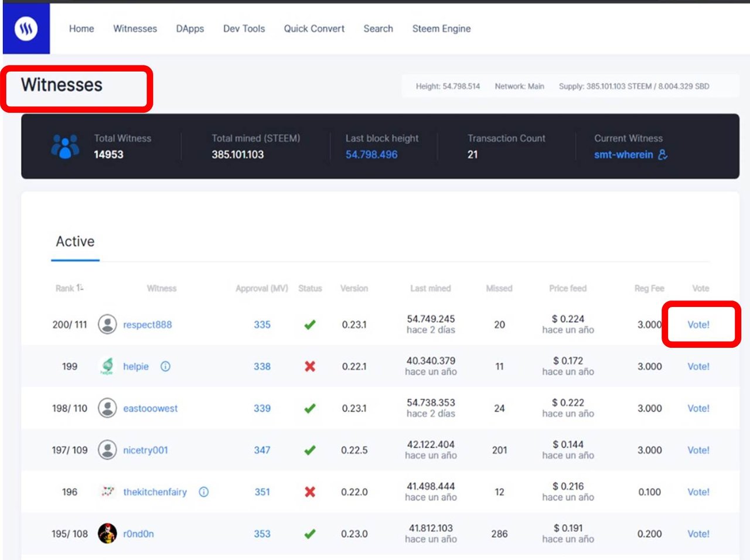Click eastooowest avatar icon
This screenshot has width=750, height=560.
click(107, 408)
